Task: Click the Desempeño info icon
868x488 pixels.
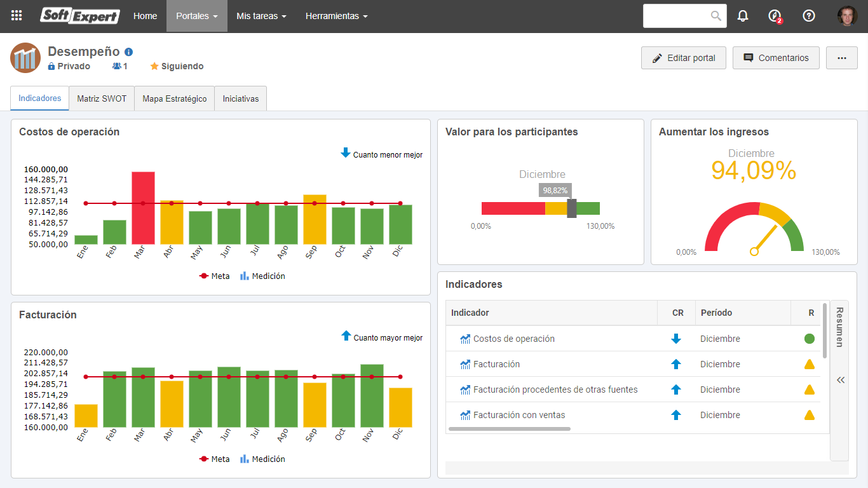Action: (128, 52)
